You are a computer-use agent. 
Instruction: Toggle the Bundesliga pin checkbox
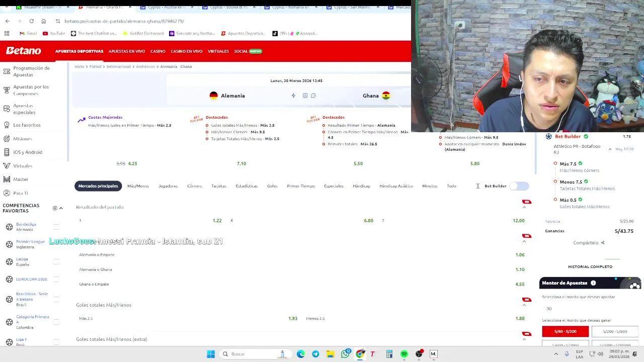pos(56,227)
